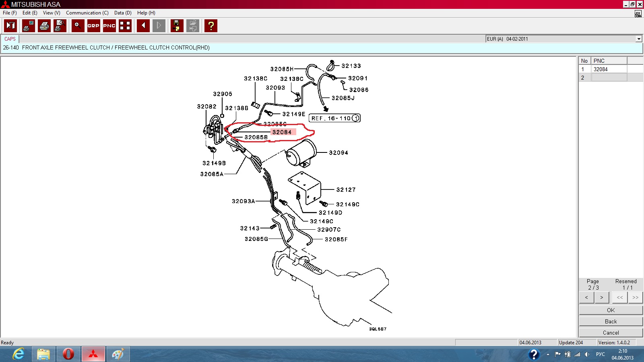
Task: Select part number 32149B in diagram
Action: pos(214,163)
